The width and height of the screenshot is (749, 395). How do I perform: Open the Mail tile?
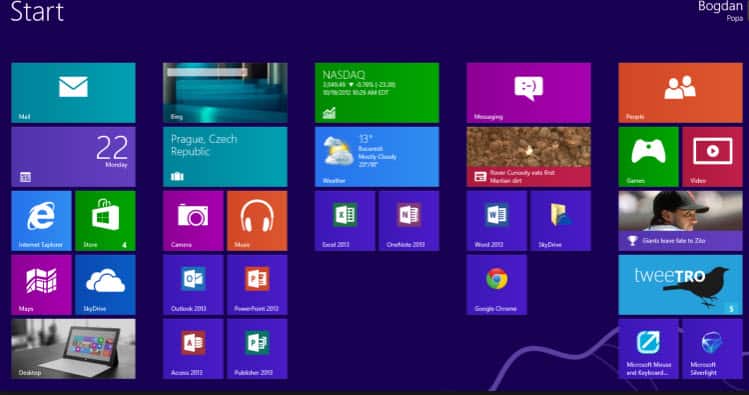point(73,93)
